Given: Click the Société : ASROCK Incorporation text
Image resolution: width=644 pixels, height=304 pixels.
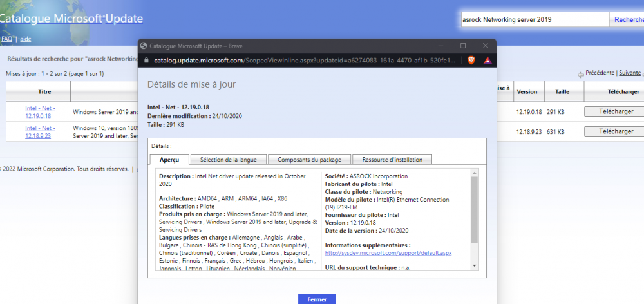Looking at the screenshot, I should [x=366, y=176].
